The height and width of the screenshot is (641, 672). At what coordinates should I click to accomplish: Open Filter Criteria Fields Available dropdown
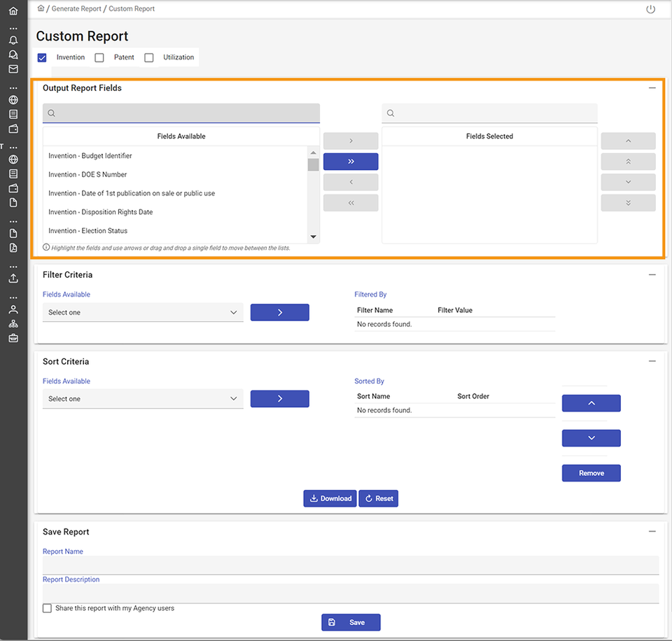point(143,313)
